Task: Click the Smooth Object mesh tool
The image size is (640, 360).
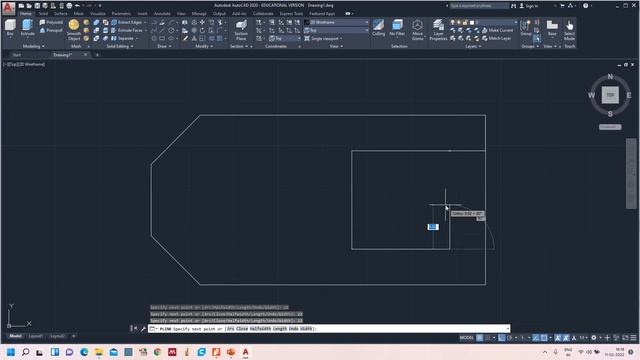Action: click(74, 30)
